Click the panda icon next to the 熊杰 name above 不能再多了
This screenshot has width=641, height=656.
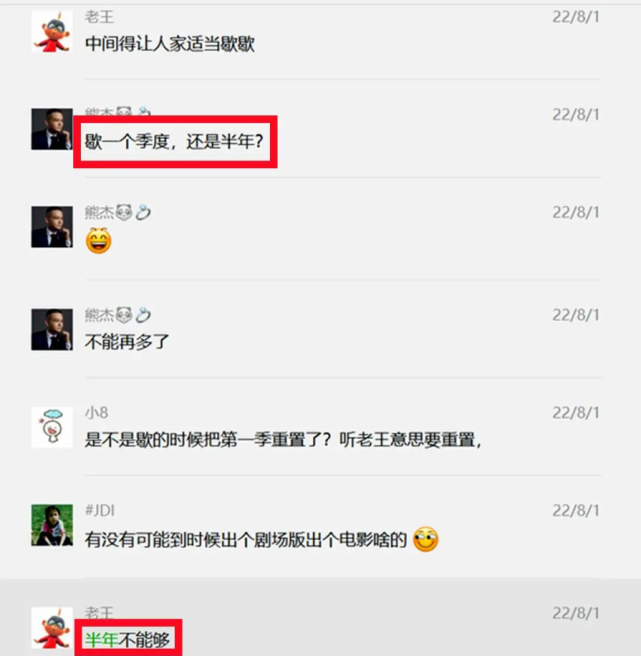coord(124,315)
